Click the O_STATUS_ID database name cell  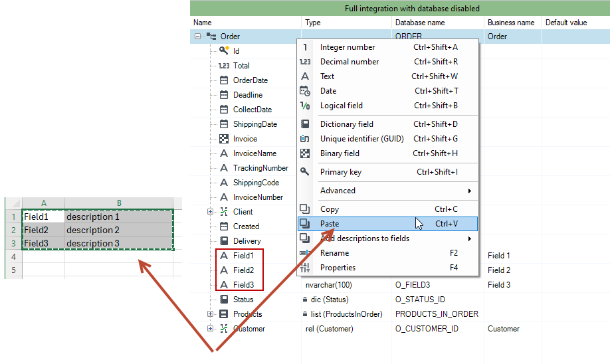(x=438, y=299)
